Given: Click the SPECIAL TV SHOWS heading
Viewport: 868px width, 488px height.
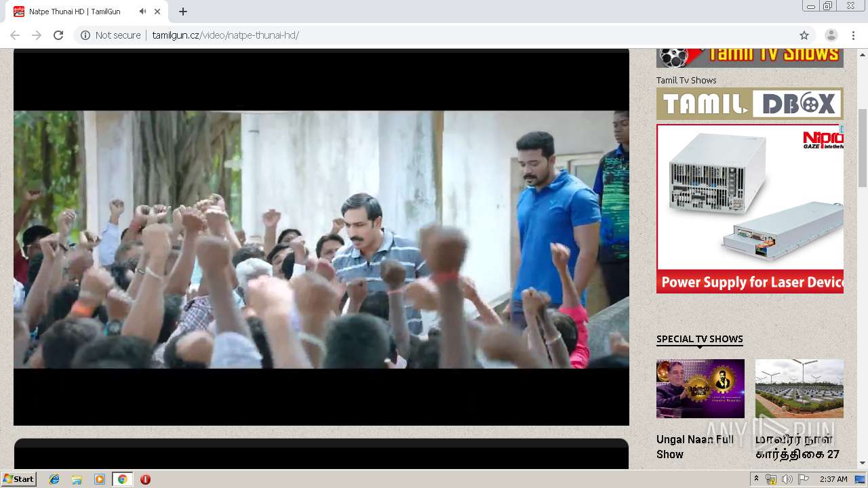Looking at the screenshot, I should [x=700, y=339].
